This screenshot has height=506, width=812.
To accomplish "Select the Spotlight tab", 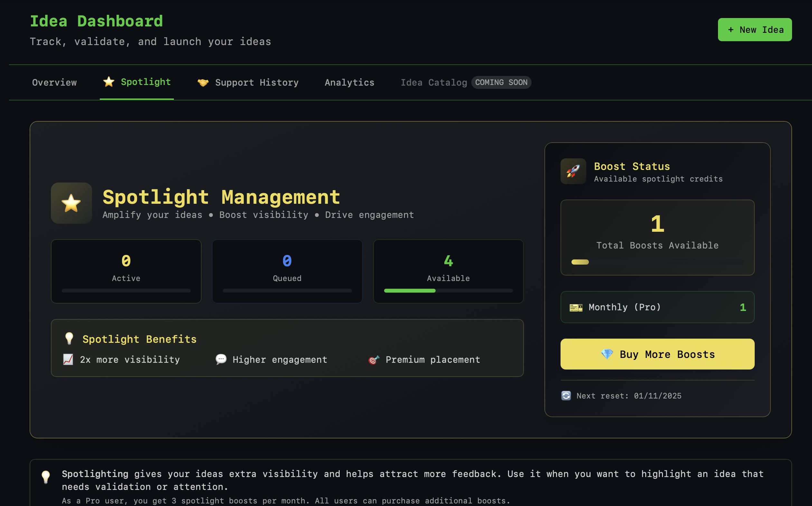I will click(137, 82).
